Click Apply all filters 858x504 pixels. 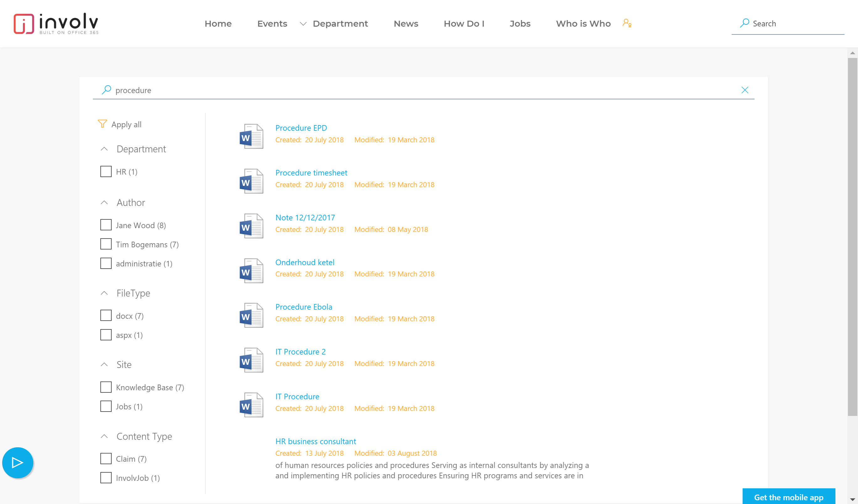click(126, 124)
